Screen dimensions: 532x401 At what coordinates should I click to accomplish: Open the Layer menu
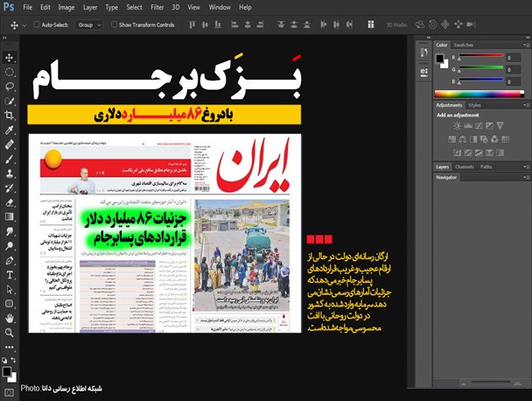point(90,7)
